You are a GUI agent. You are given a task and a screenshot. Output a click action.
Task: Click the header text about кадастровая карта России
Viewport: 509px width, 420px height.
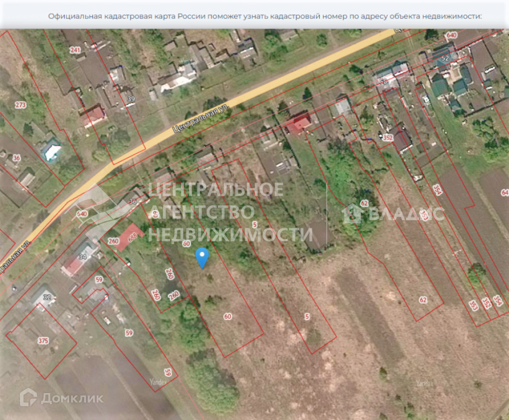(x=265, y=16)
